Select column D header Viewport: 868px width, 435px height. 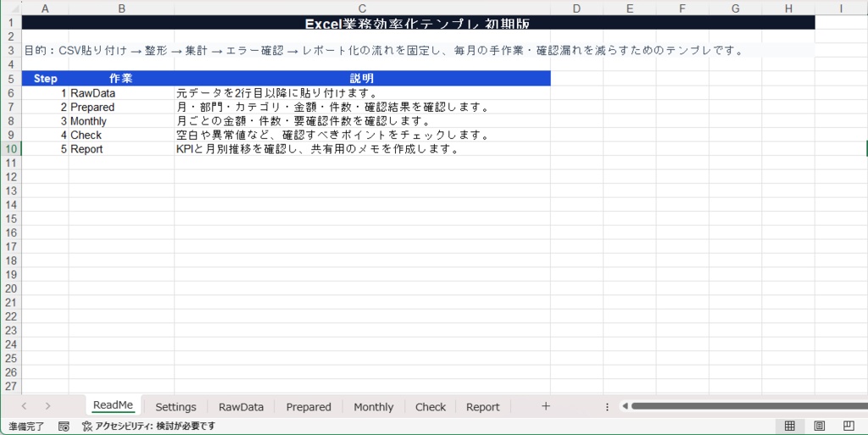tap(576, 8)
